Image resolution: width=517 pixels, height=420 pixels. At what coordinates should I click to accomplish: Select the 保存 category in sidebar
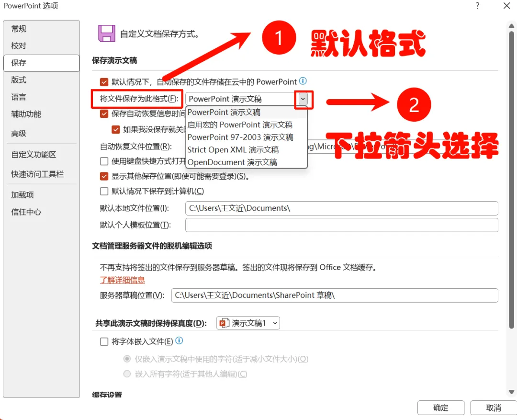point(41,63)
